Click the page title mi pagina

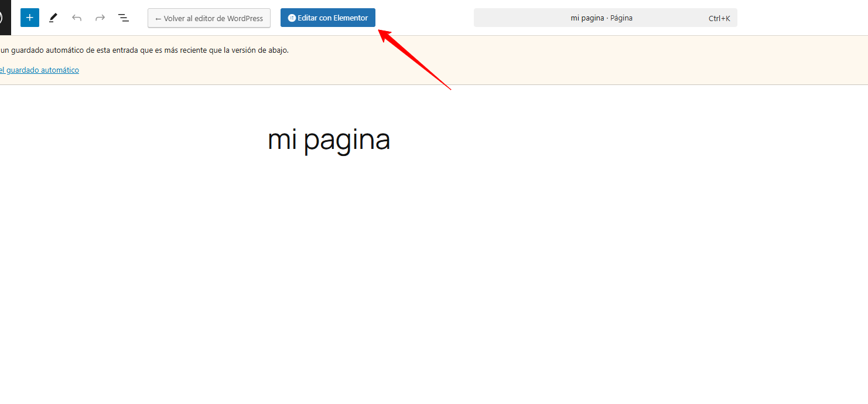click(329, 140)
